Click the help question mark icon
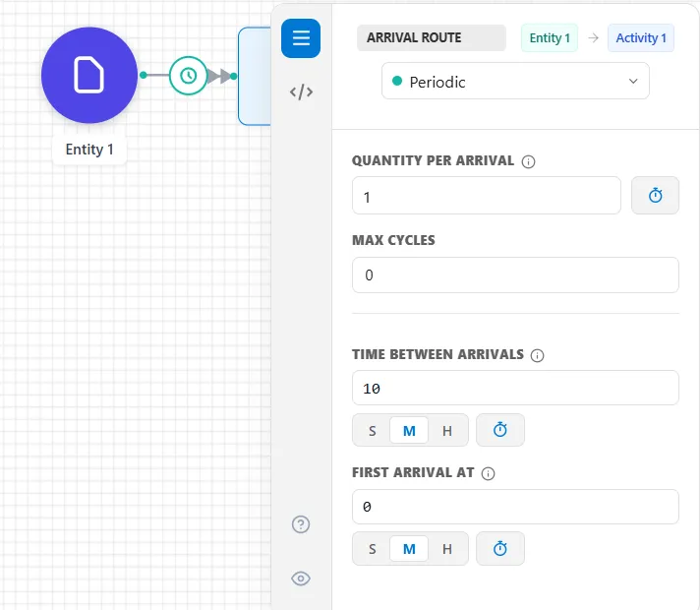The height and width of the screenshot is (610, 700). [301, 524]
